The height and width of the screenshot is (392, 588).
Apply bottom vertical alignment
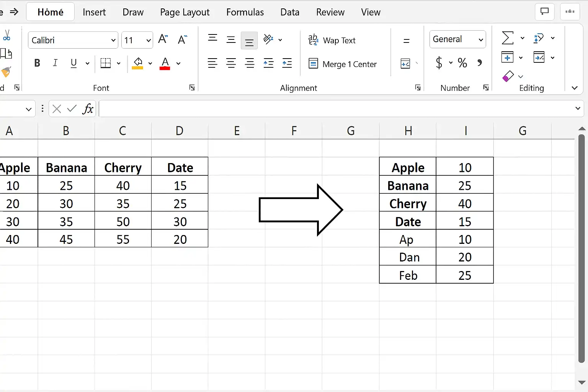249,41
